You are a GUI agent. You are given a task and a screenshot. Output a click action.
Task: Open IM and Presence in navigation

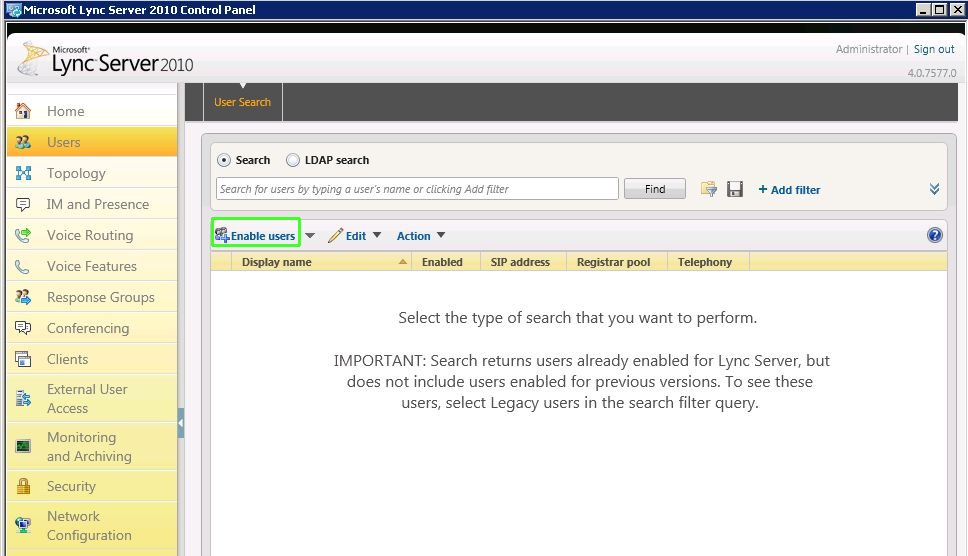[x=97, y=204]
